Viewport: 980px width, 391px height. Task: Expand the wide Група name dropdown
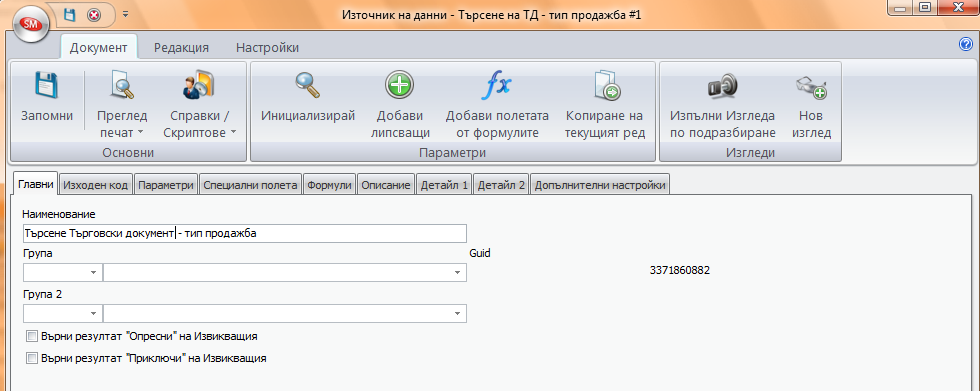pyautogui.click(x=458, y=273)
